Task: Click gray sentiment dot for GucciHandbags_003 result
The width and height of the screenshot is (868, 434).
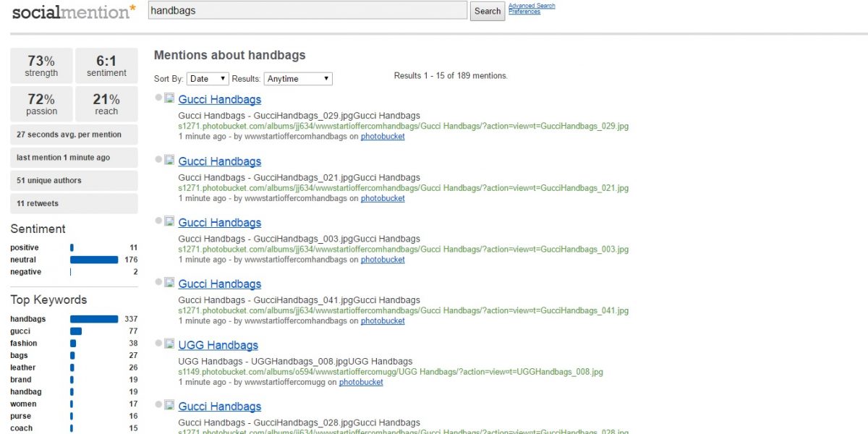Action: [158, 221]
